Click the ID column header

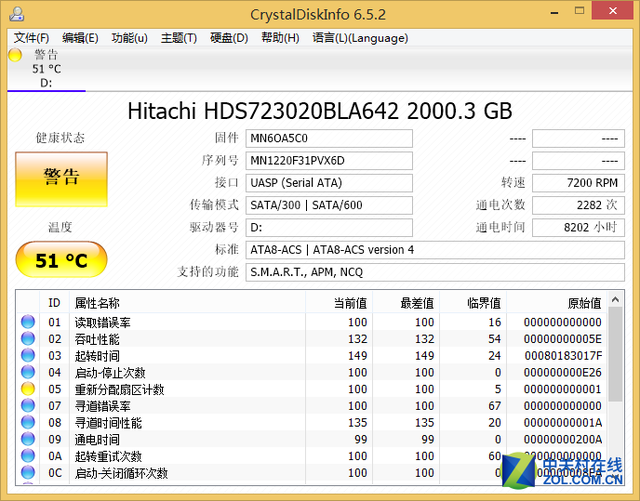(55, 303)
